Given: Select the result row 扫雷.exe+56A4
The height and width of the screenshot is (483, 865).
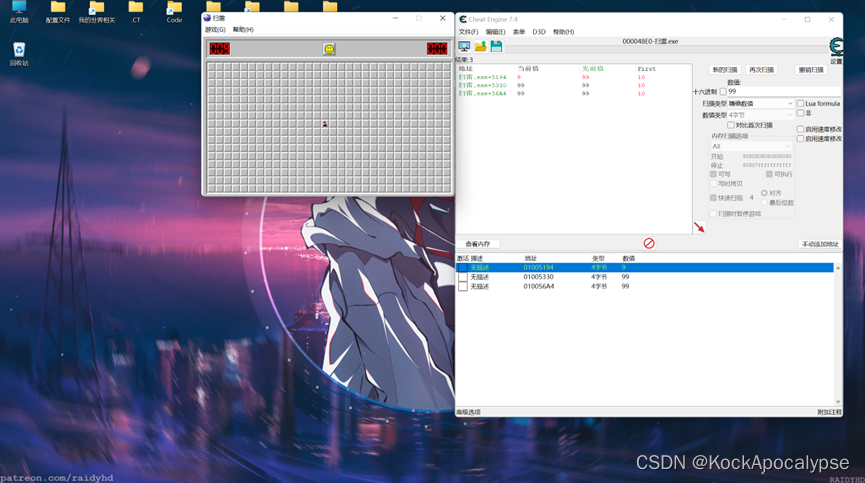Looking at the screenshot, I should point(574,94).
